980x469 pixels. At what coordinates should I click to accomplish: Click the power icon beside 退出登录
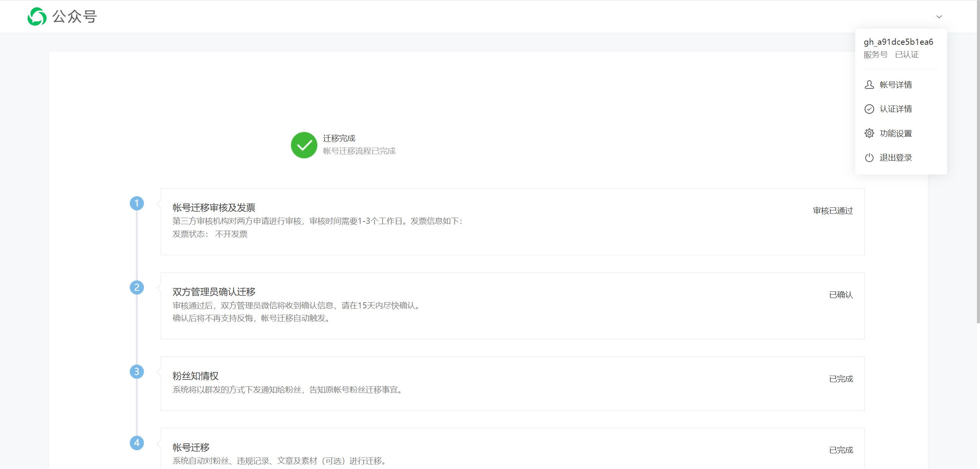click(x=869, y=158)
